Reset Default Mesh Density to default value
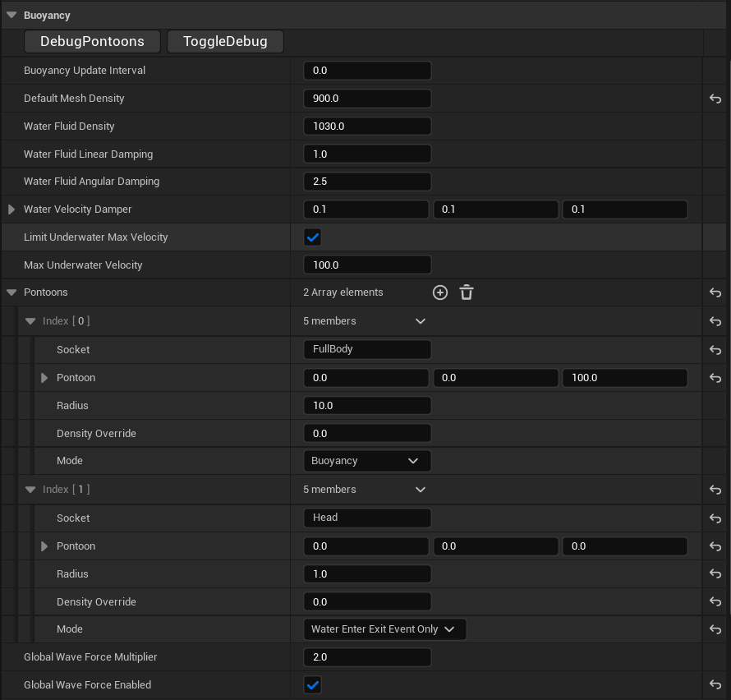731x700 pixels. (715, 99)
